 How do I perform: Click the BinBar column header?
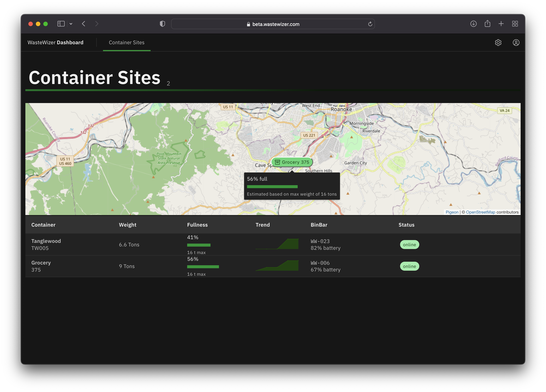pos(319,225)
